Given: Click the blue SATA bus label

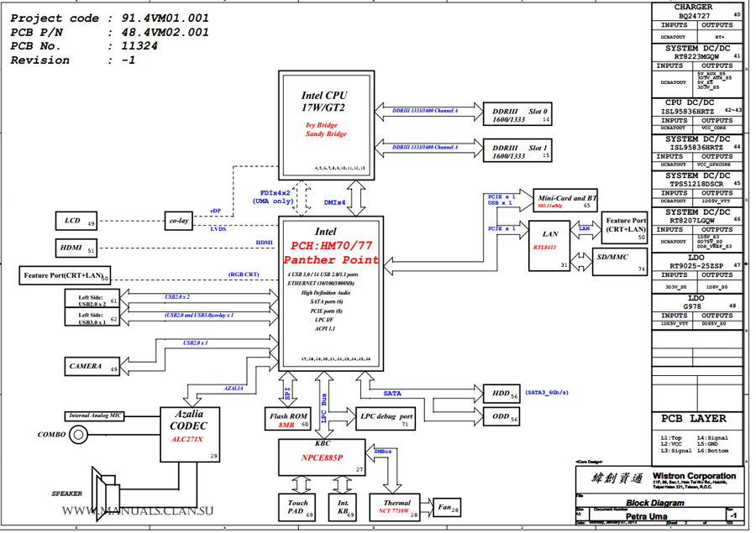Looking at the screenshot, I should coord(392,394).
